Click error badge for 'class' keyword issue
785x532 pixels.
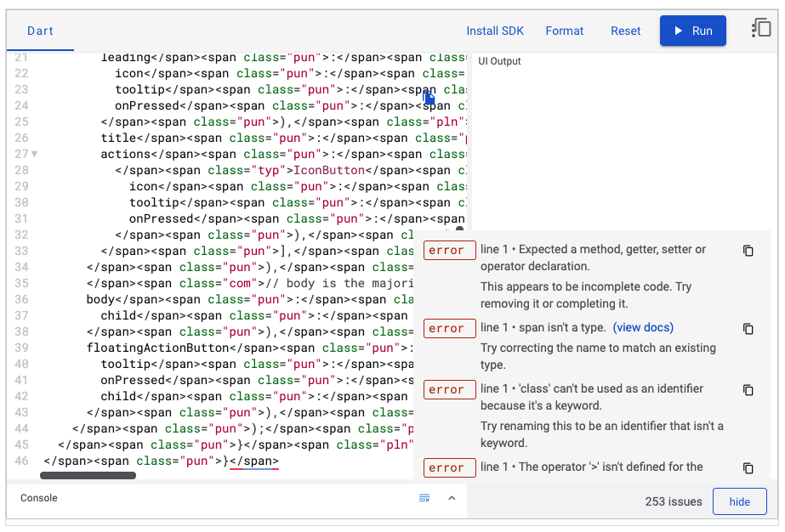[449, 389]
